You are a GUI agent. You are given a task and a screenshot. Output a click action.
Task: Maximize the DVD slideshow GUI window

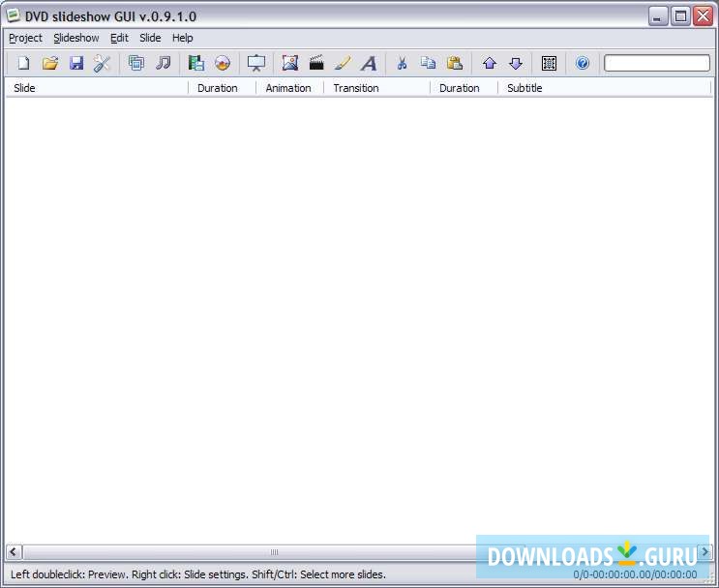tap(681, 16)
